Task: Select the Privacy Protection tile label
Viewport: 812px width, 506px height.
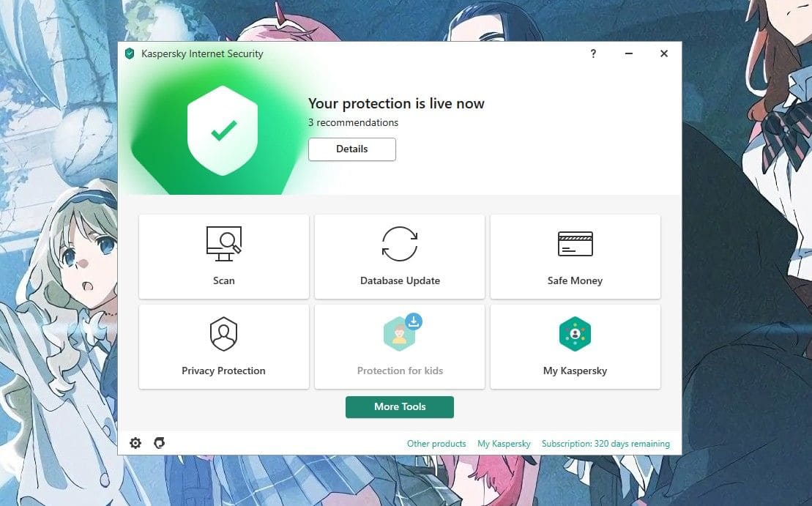Action: [x=223, y=371]
